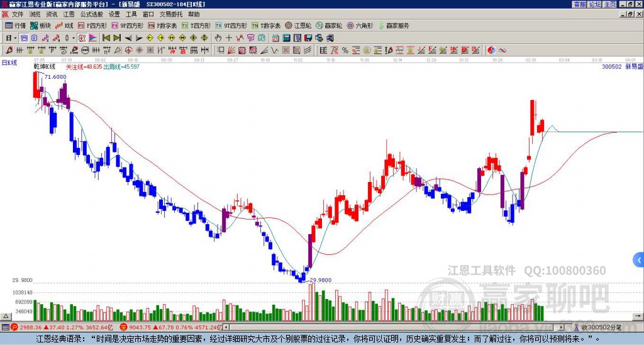Image resolution: width=644 pixels, height=345 pixels.
Task: Open the P四方形 tool
Action: (92, 25)
